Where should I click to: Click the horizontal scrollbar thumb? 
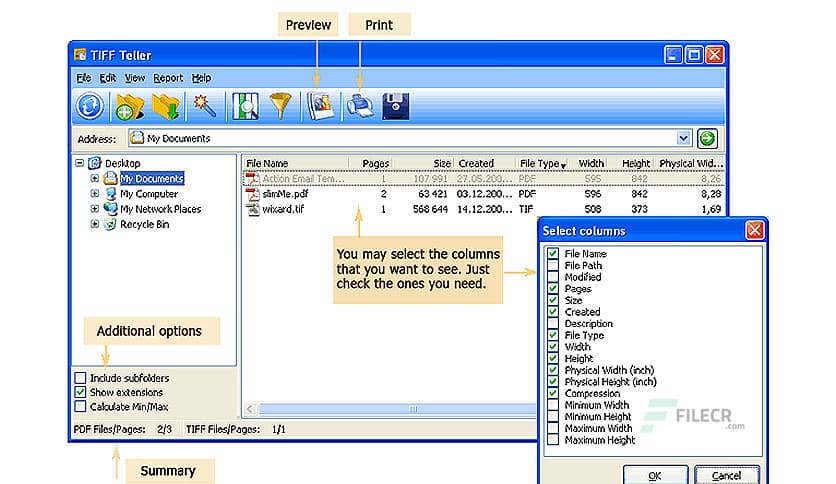398,409
